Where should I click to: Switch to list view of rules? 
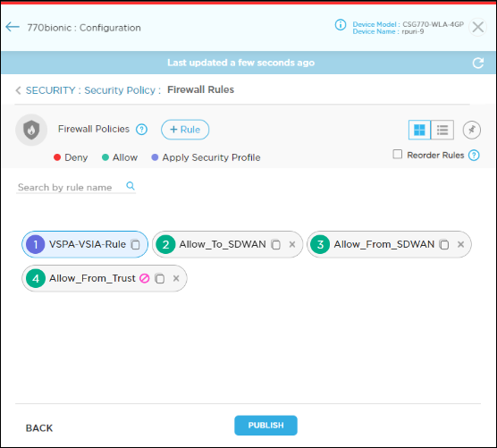[442, 130]
